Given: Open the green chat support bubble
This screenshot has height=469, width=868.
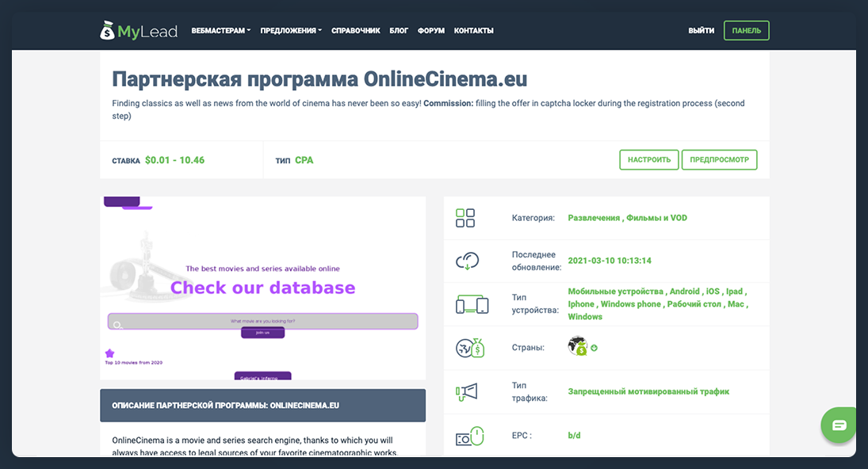Looking at the screenshot, I should coord(839,425).
